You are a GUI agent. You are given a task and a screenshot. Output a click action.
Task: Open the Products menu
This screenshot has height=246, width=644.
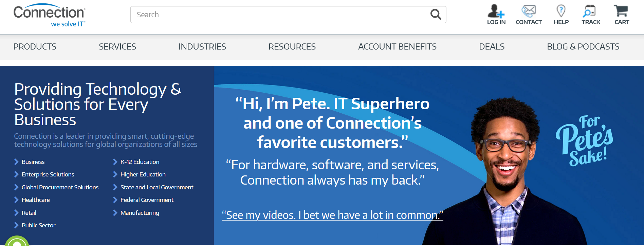pyautogui.click(x=35, y=47)
